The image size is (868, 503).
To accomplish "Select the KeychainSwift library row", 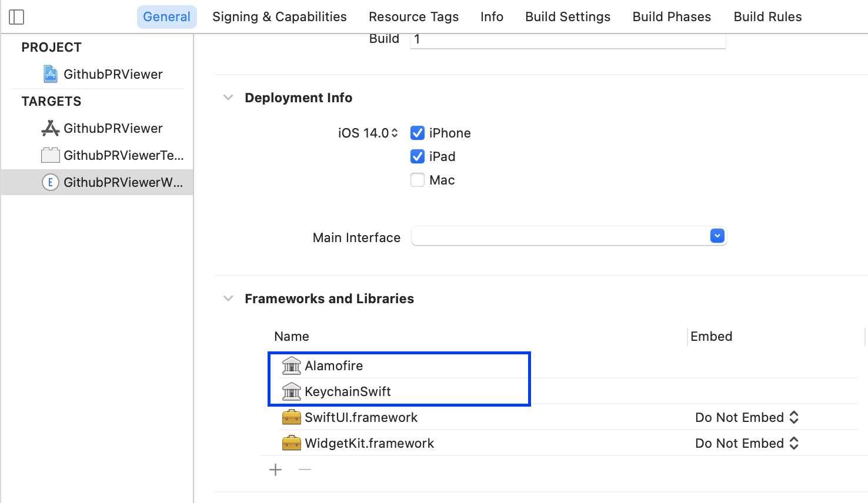I will [x=559, y=391].
